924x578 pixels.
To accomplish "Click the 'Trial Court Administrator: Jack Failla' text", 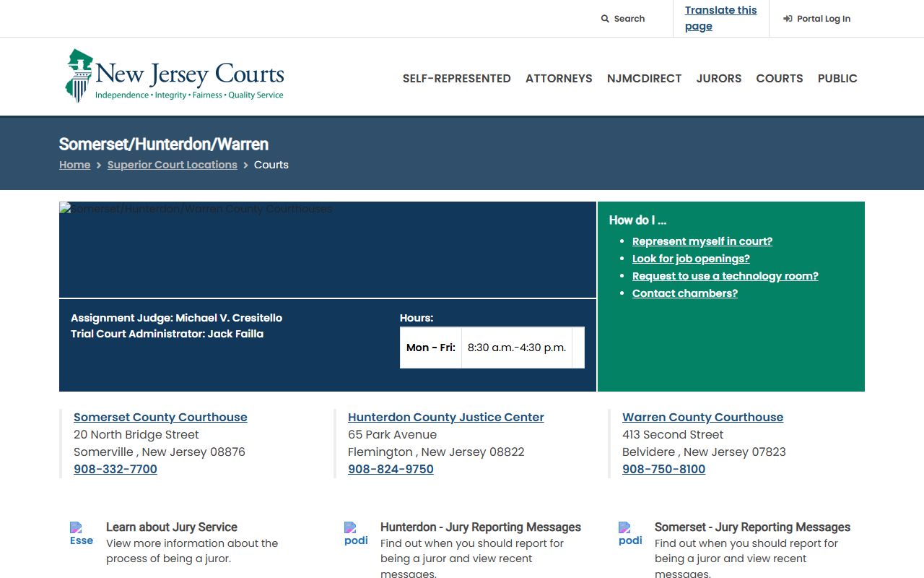I will (167, 334).
